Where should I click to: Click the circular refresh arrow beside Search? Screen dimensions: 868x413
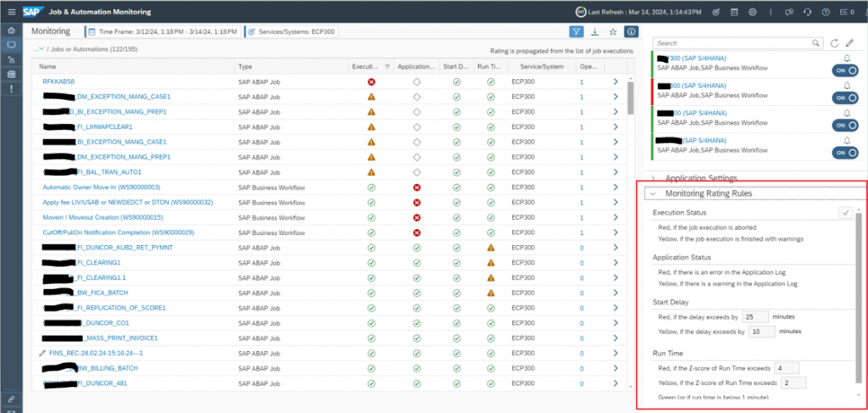click(x=835, y=42)
